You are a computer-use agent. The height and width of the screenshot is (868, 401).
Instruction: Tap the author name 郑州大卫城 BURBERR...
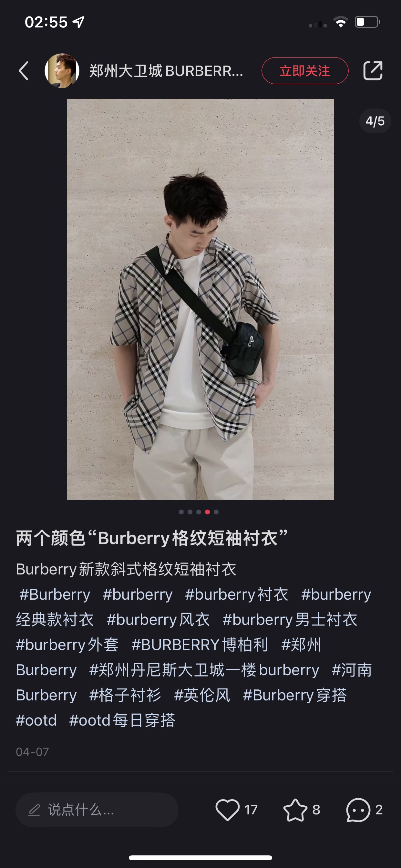click(166, 71)
